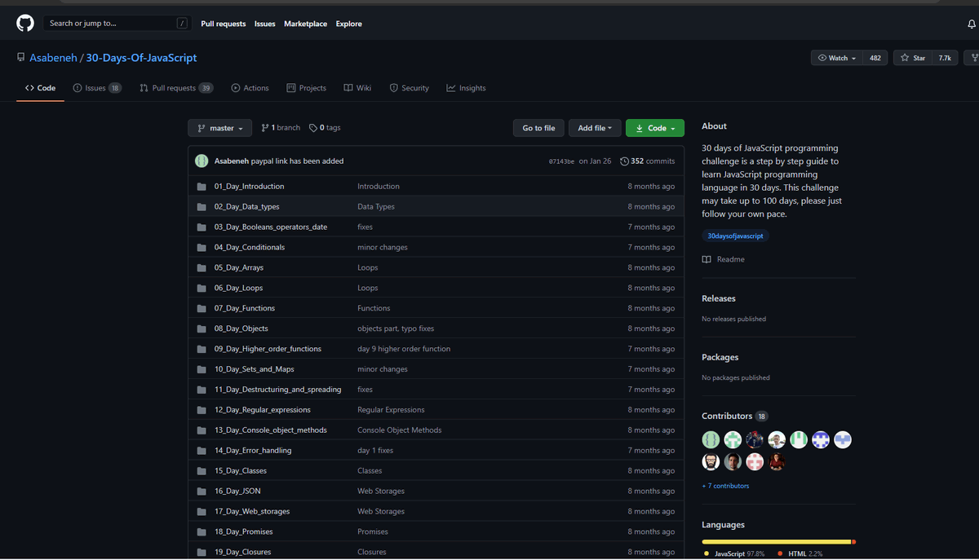Open the 482 watchers count
Screen dimensions: 979x560
point(875,58)
